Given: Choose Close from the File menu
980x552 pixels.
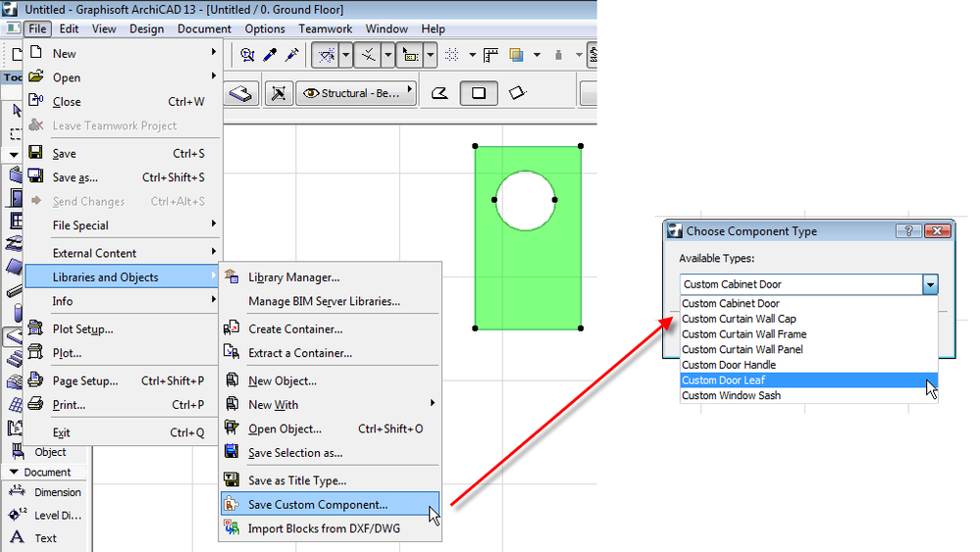Looking at the screenshot, I should click(124, 102).
